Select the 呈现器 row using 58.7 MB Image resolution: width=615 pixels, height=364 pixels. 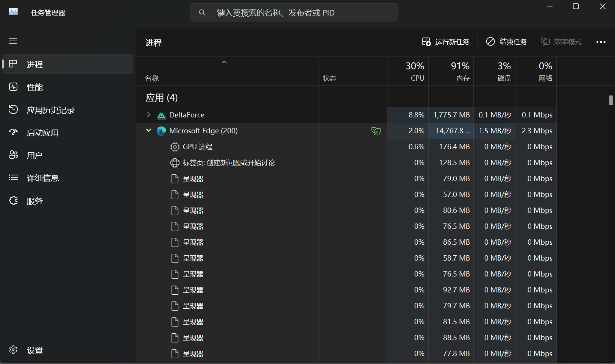click(x=346, y=258)
